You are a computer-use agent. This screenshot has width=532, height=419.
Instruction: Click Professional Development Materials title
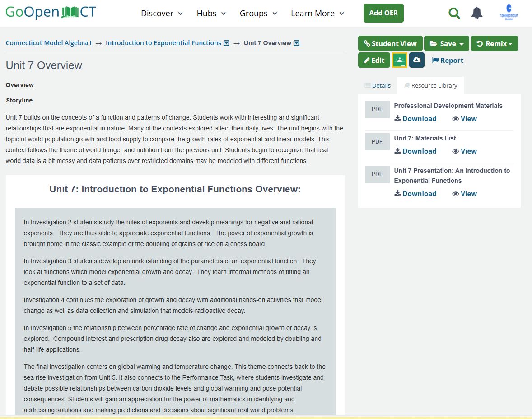coord(448,106)
